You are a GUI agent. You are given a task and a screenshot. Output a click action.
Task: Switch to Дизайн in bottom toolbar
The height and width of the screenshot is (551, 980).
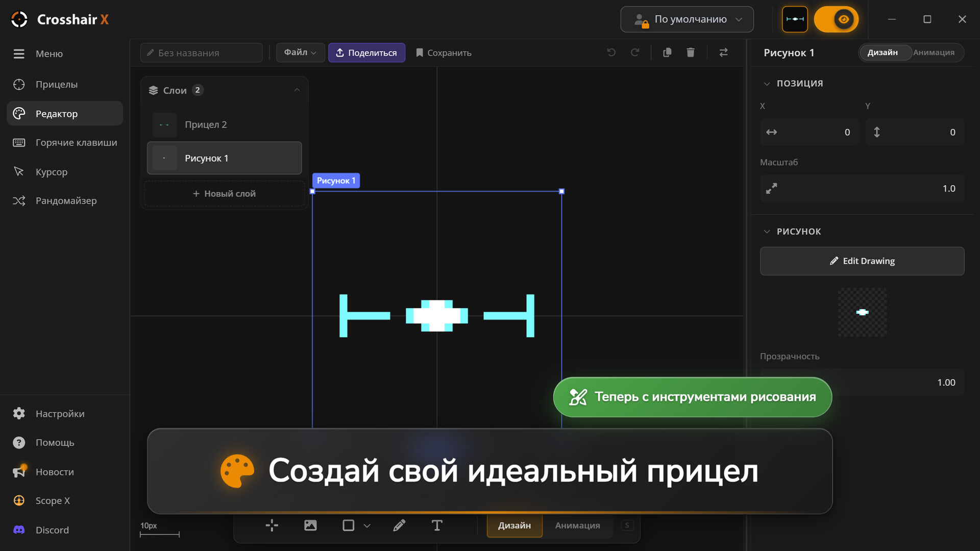point(514,525)
